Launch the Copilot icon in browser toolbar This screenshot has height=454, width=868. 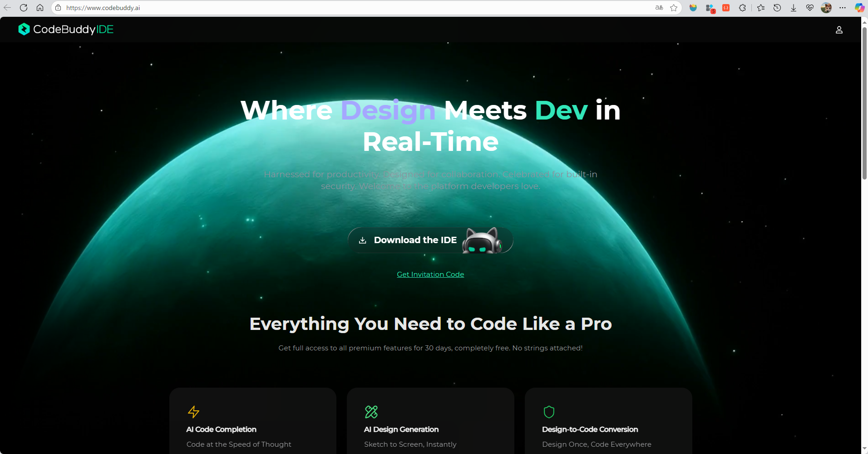[x=859, y=8]
